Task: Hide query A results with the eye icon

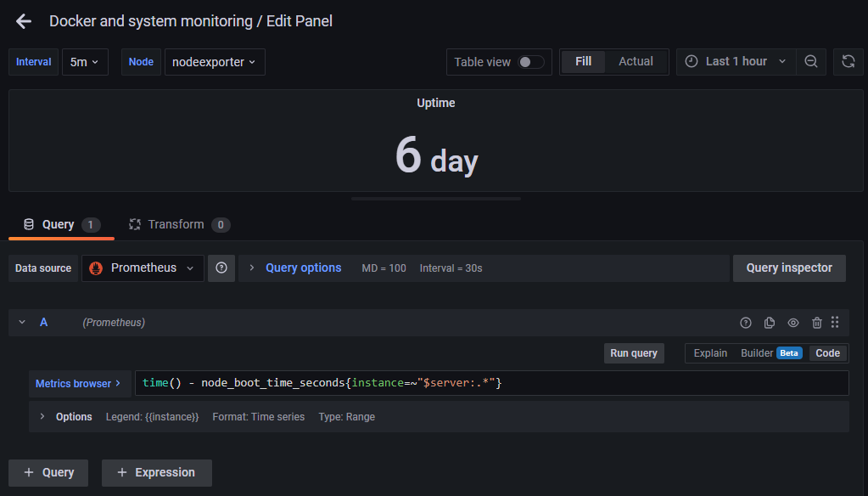Action: 792,323
